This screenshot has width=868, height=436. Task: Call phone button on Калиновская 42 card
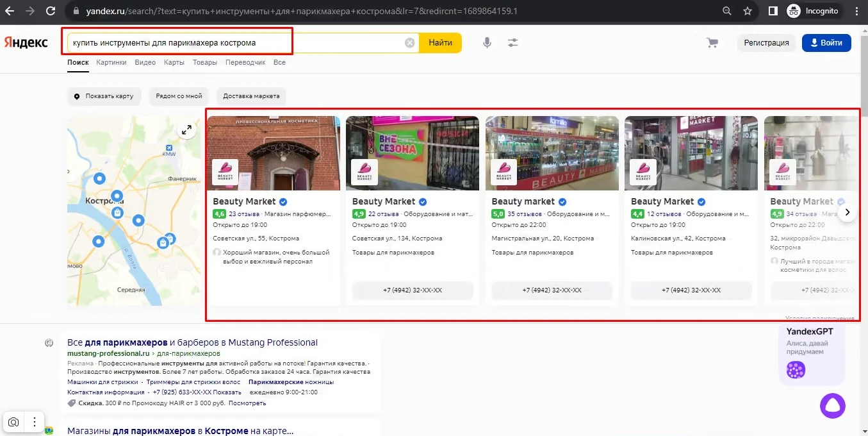691,290
